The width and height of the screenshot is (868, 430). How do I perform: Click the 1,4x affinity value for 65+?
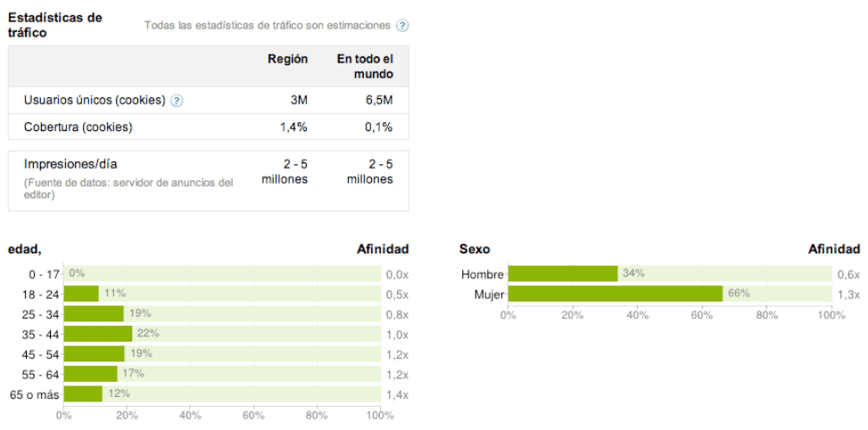click(397, 394)
